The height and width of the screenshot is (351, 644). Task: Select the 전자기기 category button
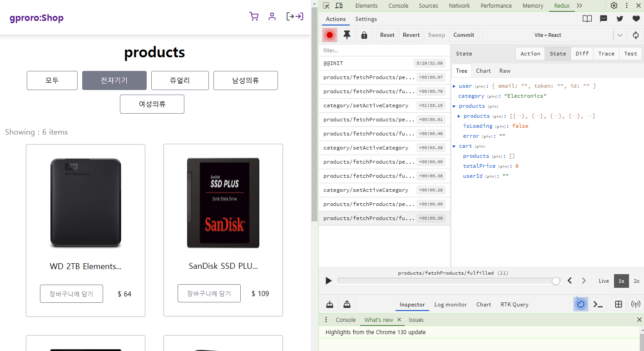(114, 80)
